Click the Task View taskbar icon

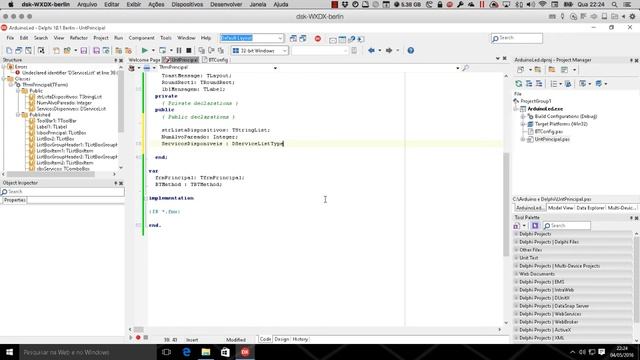click(167, 352)
